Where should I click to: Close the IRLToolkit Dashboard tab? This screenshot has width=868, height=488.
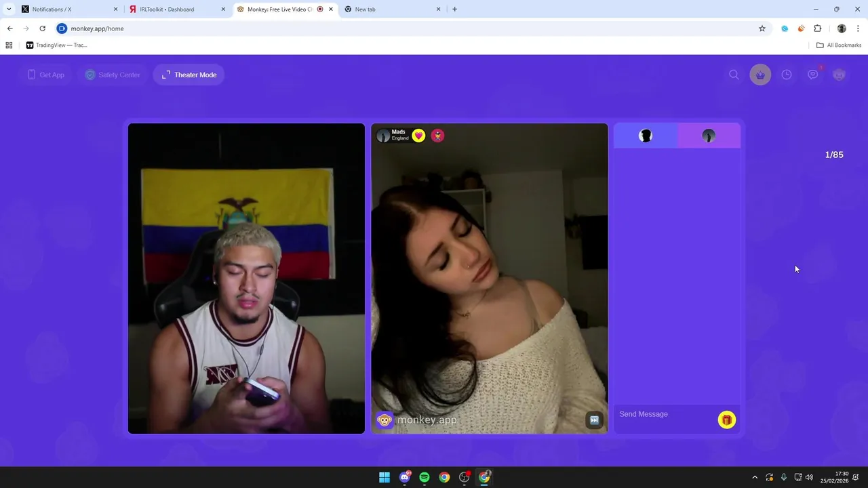click(223, 9)
